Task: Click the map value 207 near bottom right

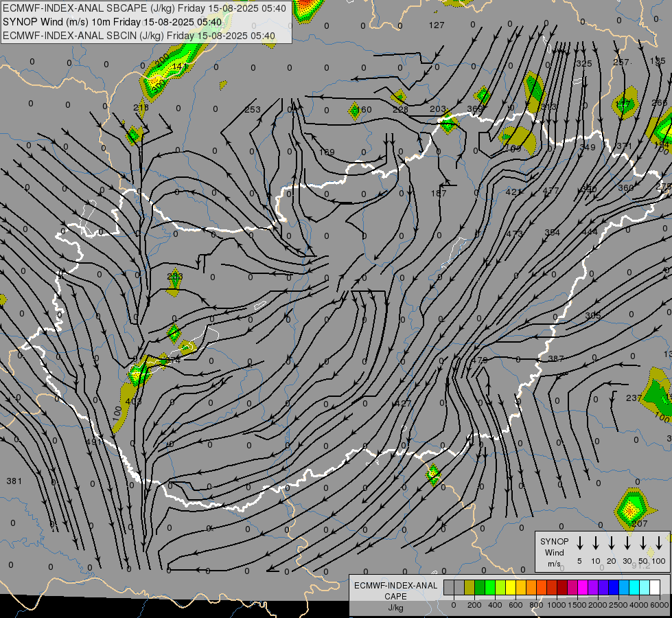Action: pyautogui.click(x=640, y=523)
